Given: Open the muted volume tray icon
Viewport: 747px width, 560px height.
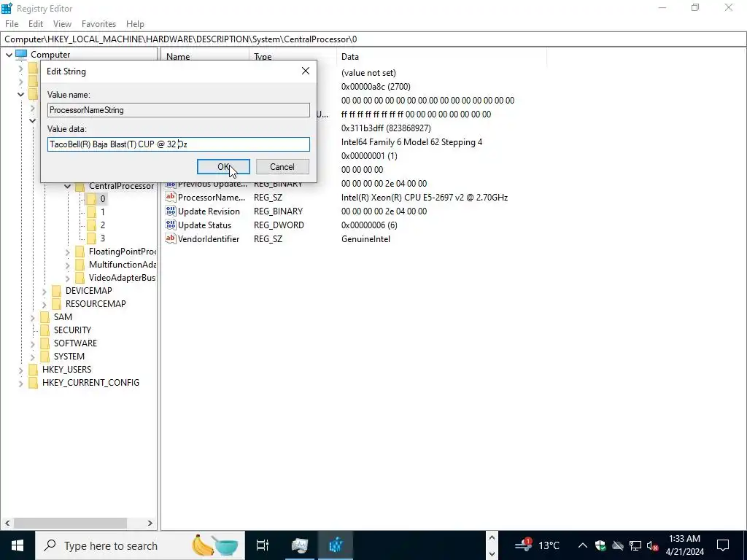Looking at the screenshot, I should coord(652,545).
